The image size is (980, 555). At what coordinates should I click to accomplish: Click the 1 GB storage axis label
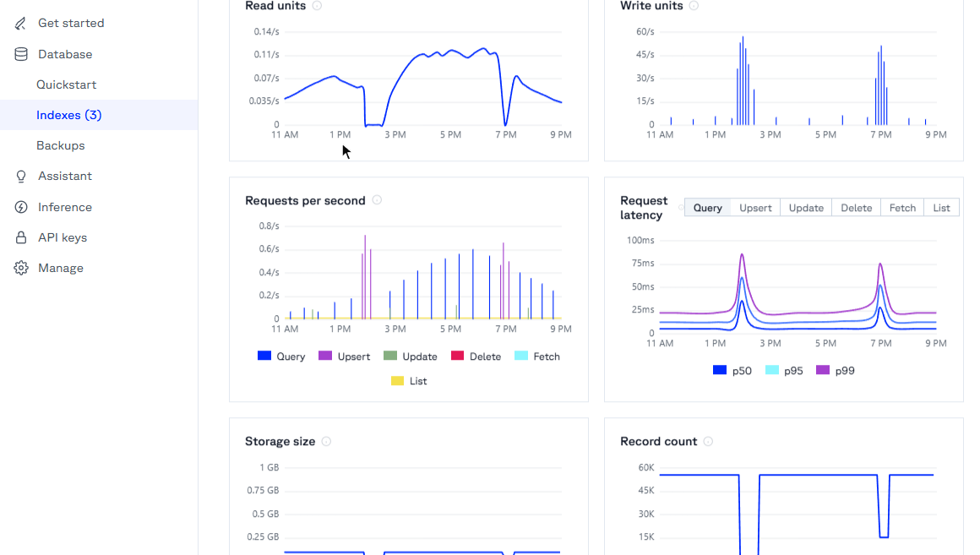coord(269,467)
